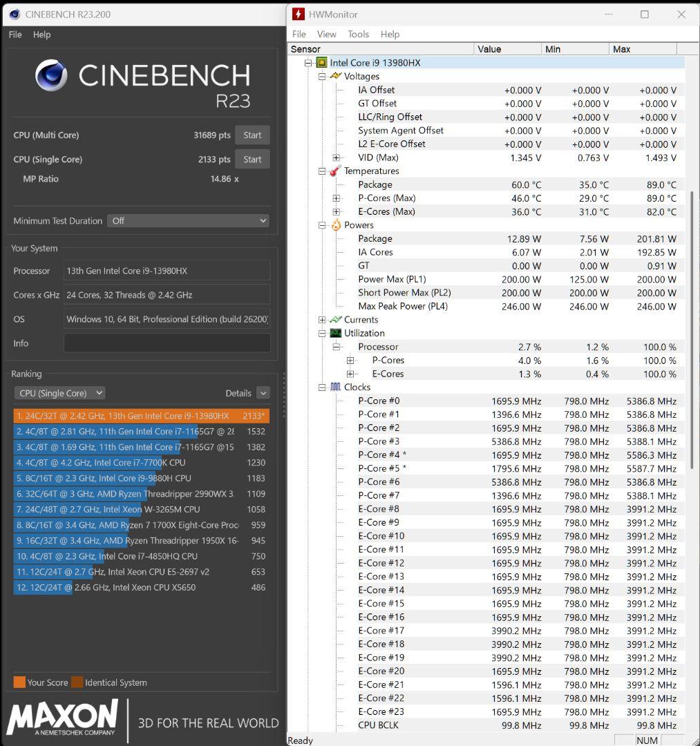Screen dimensions: 700x746
Task: Collapse the Powers tree node
Action: tap(322, 225)
